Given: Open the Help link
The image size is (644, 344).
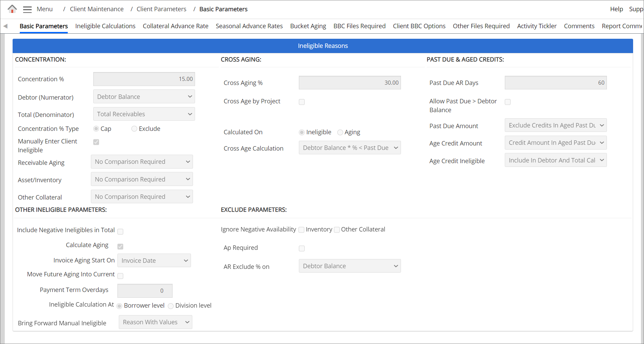Looking at the screenshot, I should tap(616, 9).
